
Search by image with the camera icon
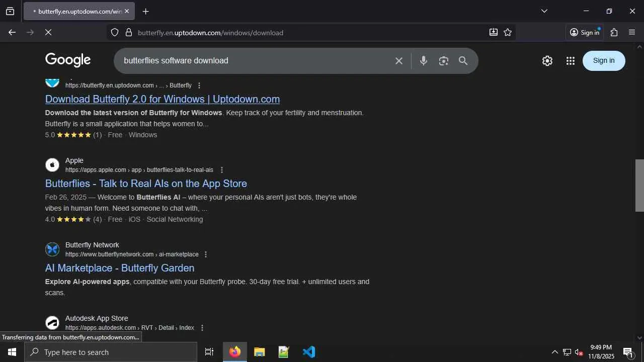(443, 61)
